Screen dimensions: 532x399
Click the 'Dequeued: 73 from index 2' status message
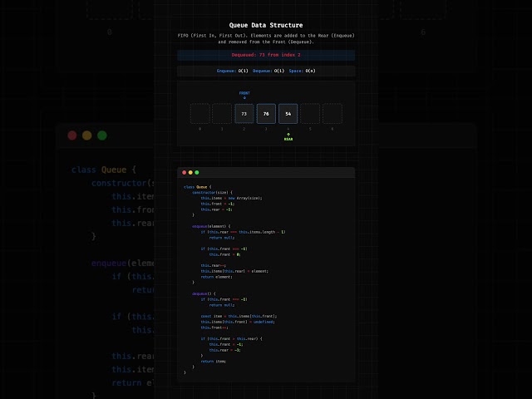[266, 55]
